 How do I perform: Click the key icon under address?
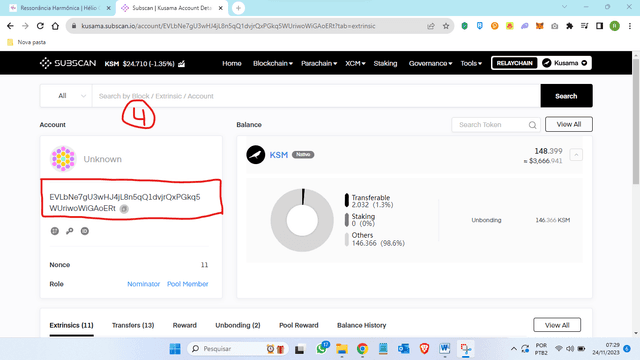(x=70, y=231)
